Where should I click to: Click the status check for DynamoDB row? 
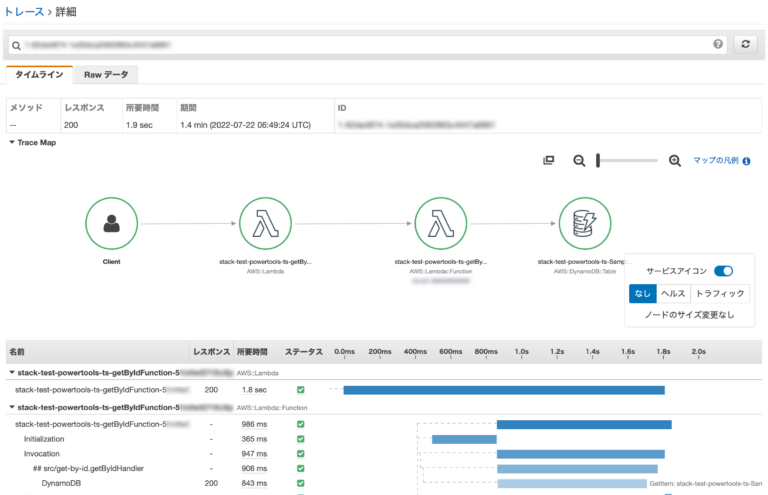[x=301, y=483]
